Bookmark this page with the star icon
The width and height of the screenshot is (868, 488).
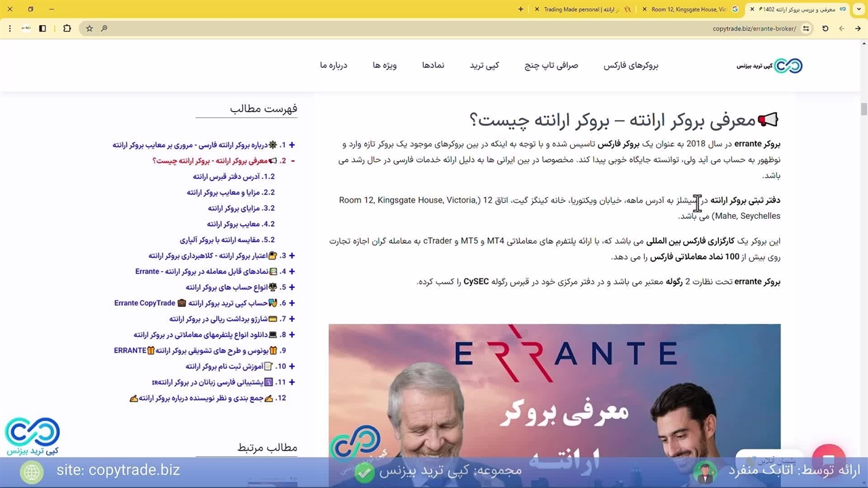click(x=90, y=28)
